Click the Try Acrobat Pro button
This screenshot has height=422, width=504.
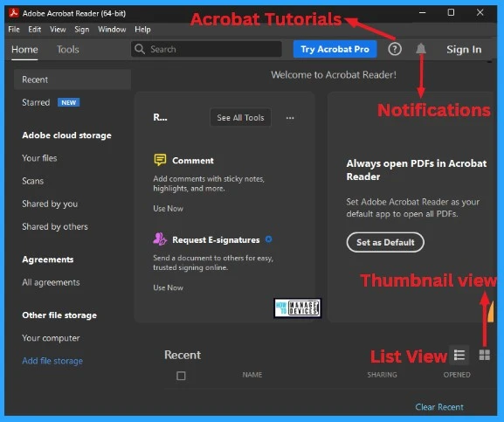[x=335, y=49]
